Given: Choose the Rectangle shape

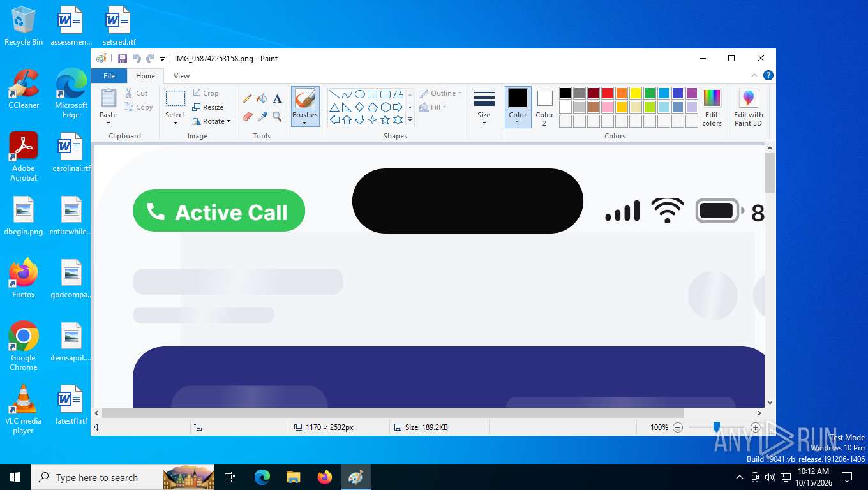Looking at the screenshot, I should point(373,94).
